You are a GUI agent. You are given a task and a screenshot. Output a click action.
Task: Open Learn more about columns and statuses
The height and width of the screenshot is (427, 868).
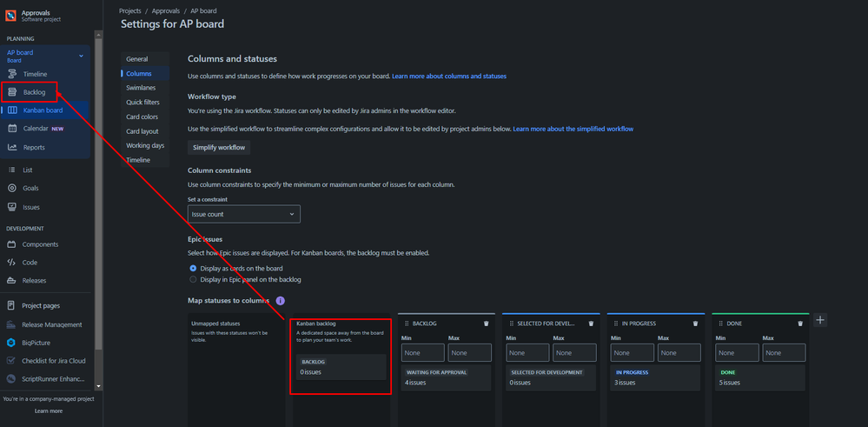tap(449, 76)
